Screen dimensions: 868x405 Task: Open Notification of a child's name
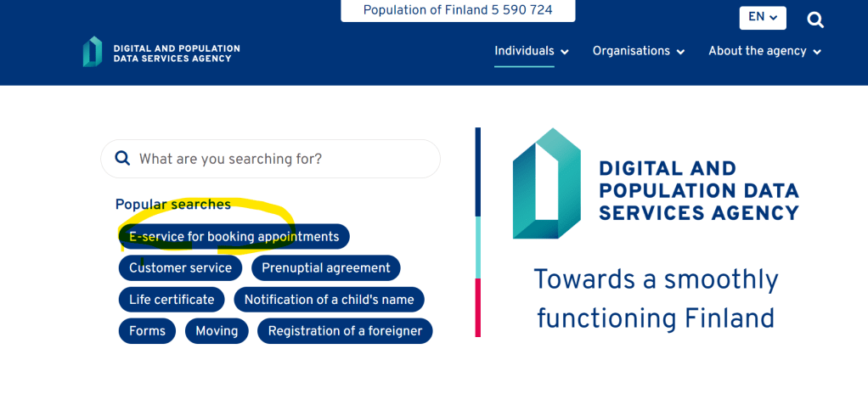329,300
